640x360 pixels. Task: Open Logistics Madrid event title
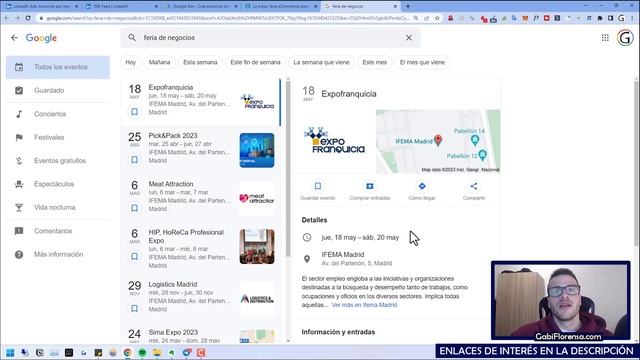click(x=173, y=284)
